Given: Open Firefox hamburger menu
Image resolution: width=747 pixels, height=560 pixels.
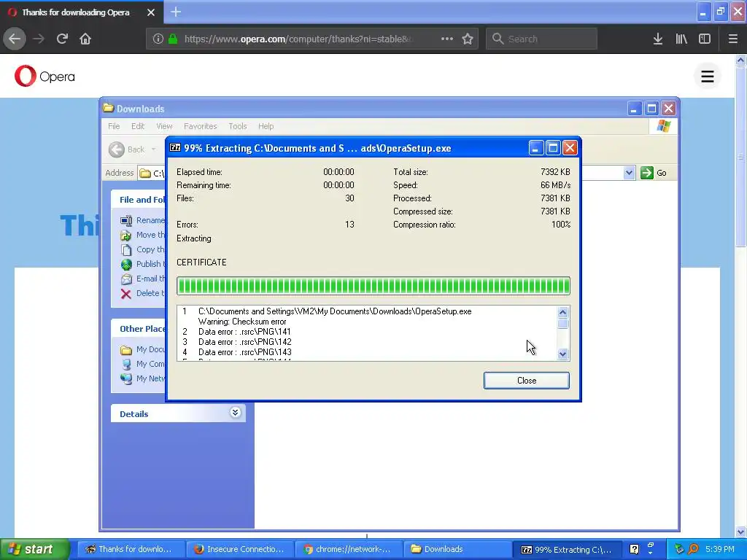Looking at the screenshot, I should point(732,39).
